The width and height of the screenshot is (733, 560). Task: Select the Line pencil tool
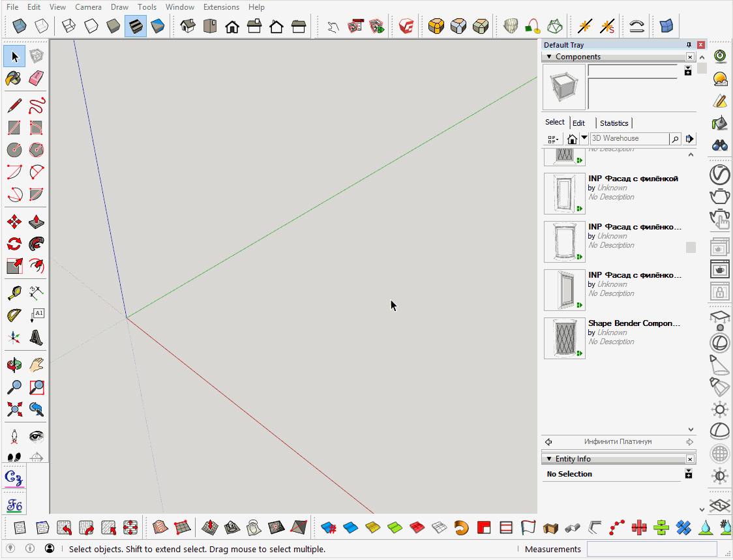pyautogui.click(x=14, y=105)
